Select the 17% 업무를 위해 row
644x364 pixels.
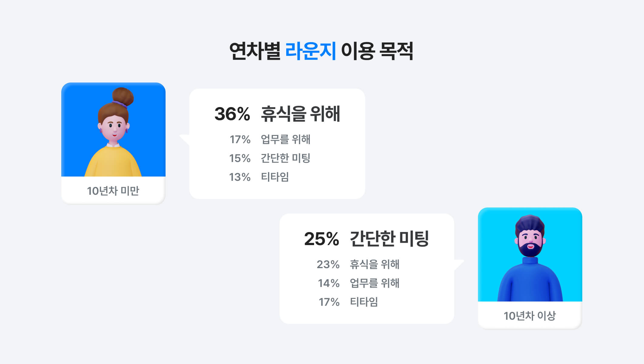click(270, 140)
